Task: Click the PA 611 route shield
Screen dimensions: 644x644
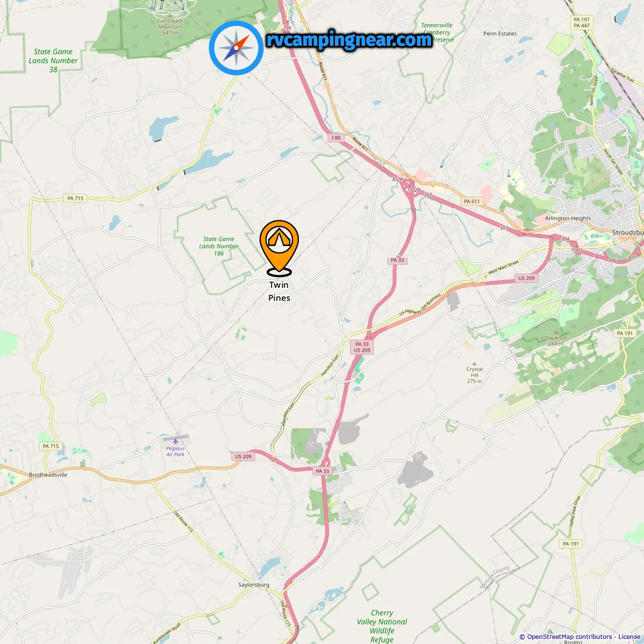Action: coord(472,201)
